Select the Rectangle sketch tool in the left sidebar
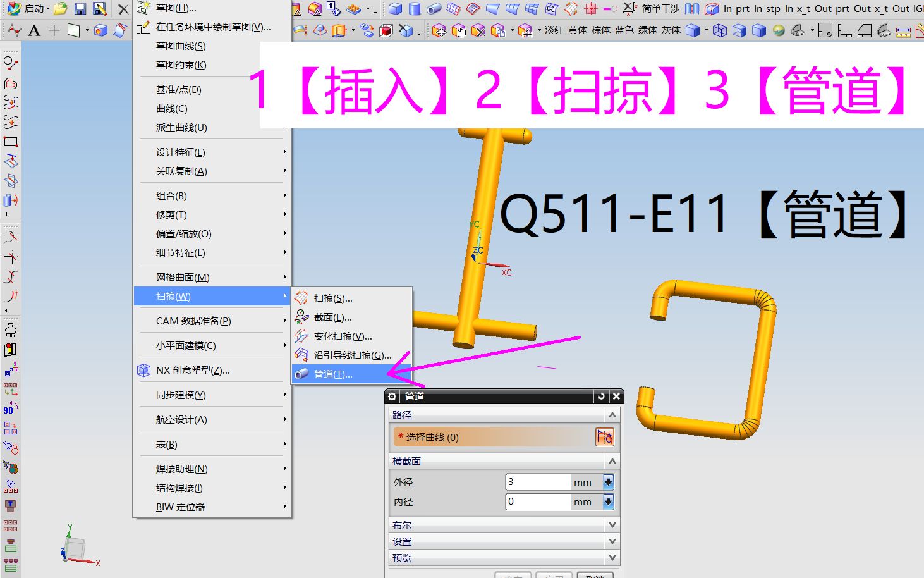Screen dimensions: 924x578 pos(10,142)
